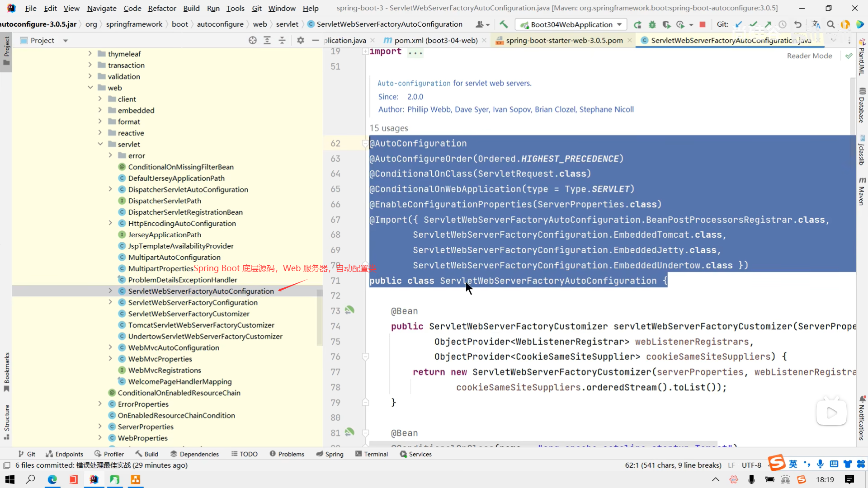Click the project tree vertical scrollbar

(x=320, y=316)
